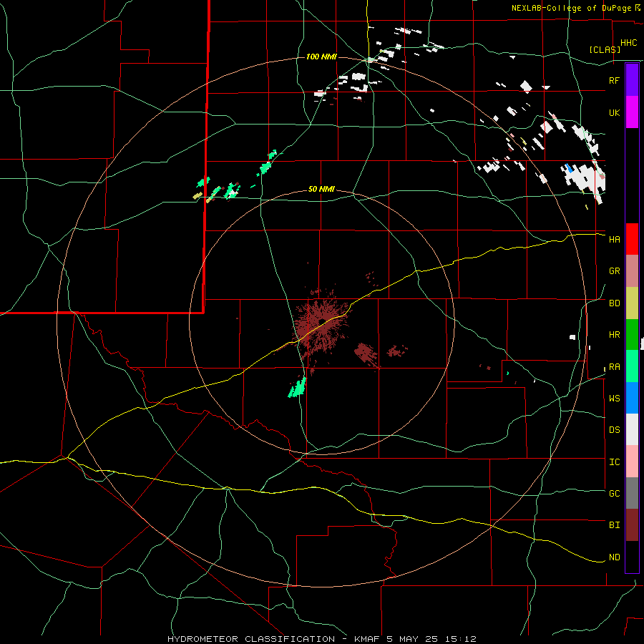Click the BI legend label

point(614,525)
